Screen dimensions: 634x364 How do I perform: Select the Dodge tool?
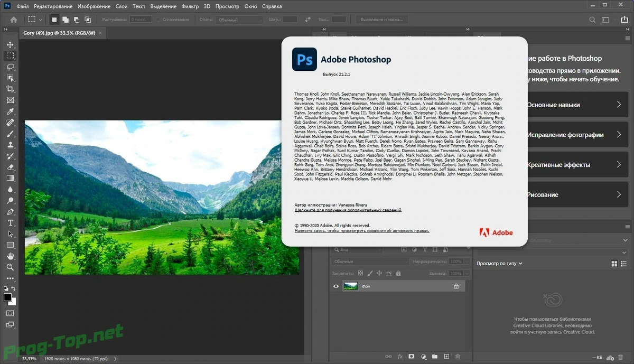(10, 201)
